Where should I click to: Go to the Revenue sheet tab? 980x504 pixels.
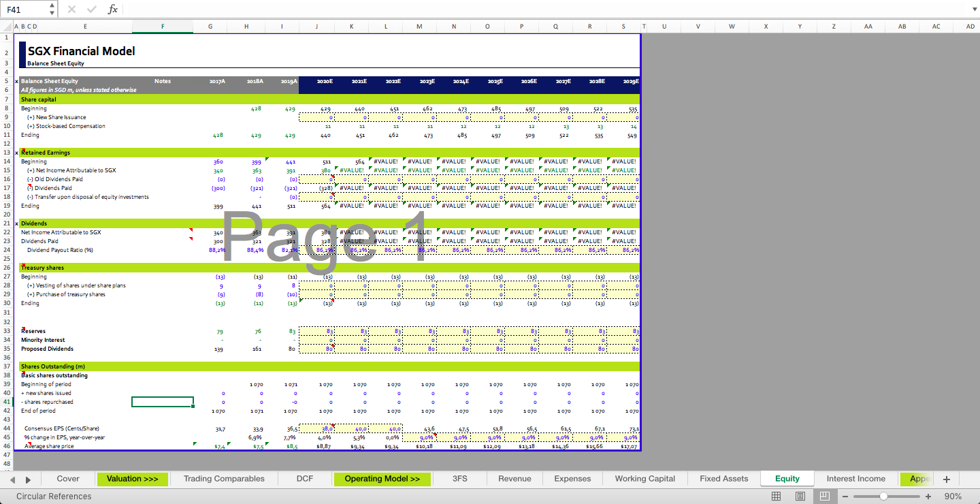(x=514, y=479)
